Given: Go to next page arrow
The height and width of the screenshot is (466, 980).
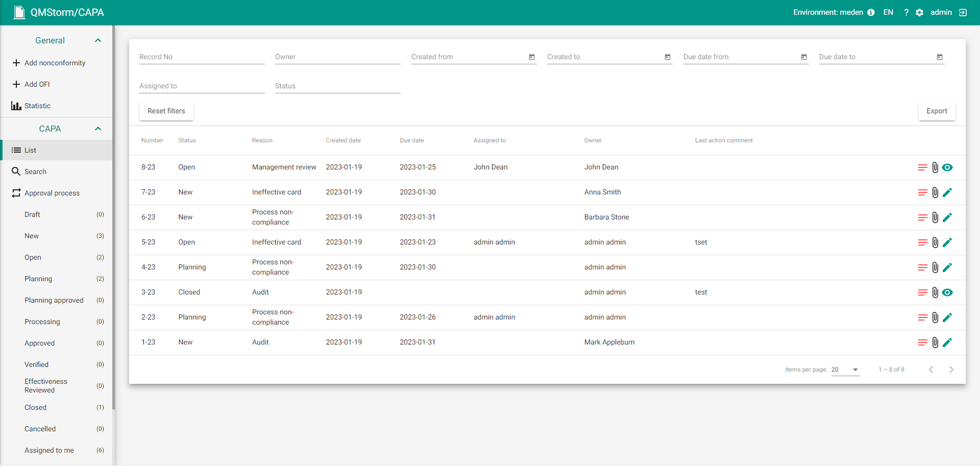Looking at the screenshot, I should click(951, 370).
